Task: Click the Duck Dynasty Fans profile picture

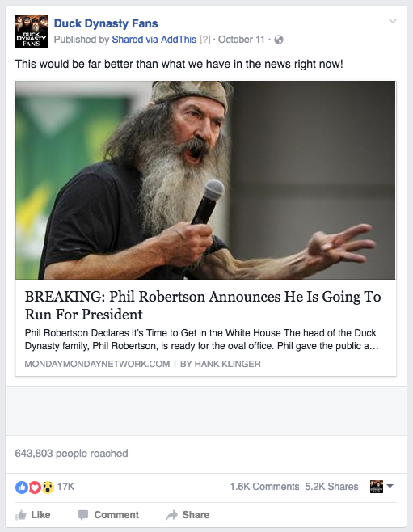Action: [32, 32]
